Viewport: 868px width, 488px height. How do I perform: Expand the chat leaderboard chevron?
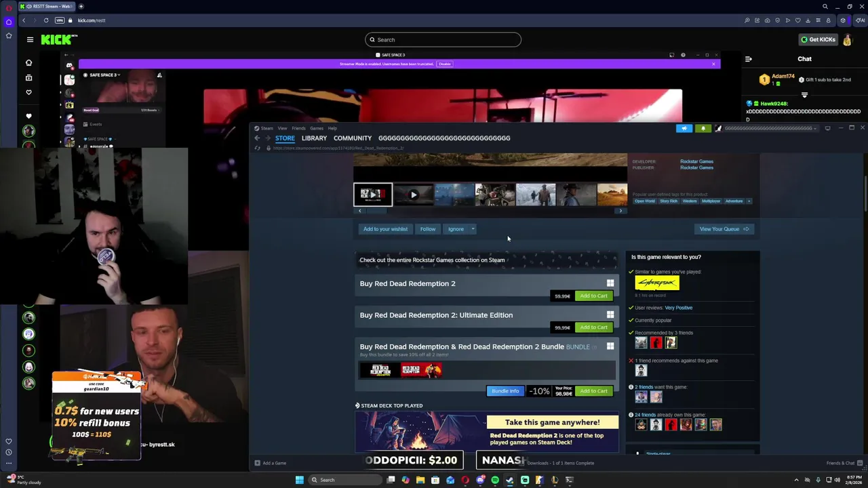(x=804, y=95)
